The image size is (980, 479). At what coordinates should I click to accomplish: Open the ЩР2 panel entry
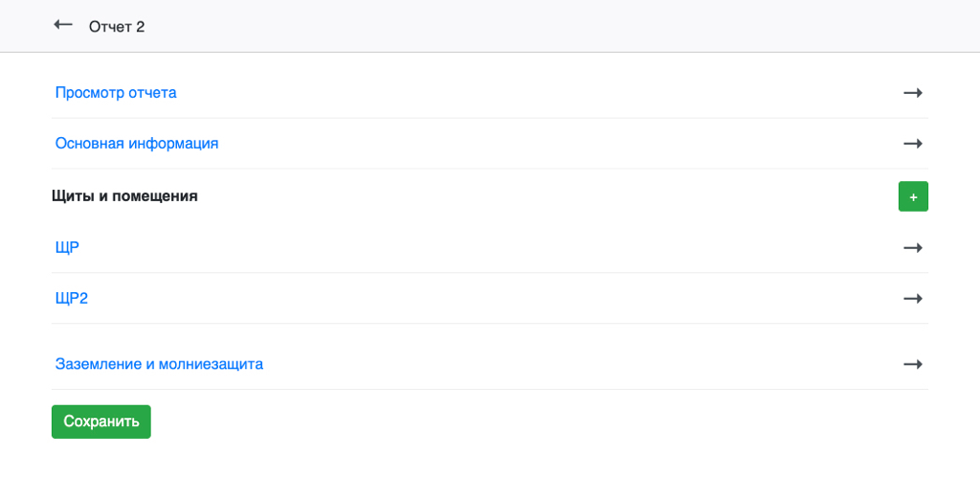pyautogui.click(x=72, y=299)
